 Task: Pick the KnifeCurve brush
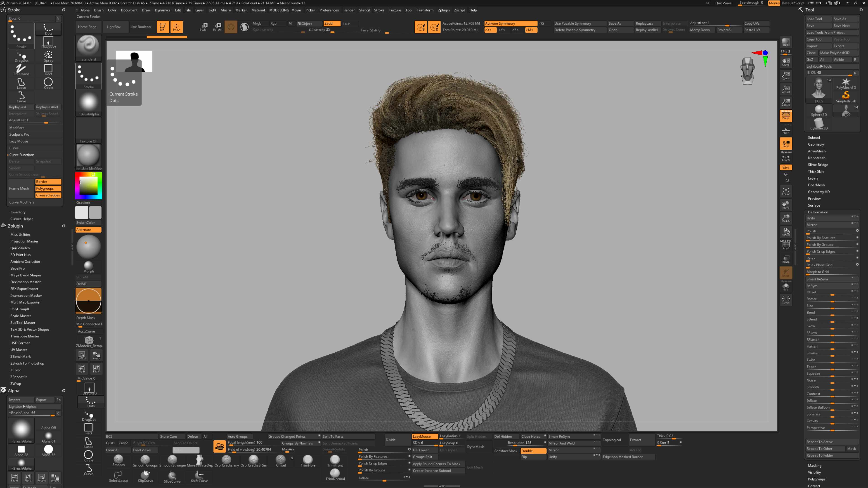[x=199, y=476]
